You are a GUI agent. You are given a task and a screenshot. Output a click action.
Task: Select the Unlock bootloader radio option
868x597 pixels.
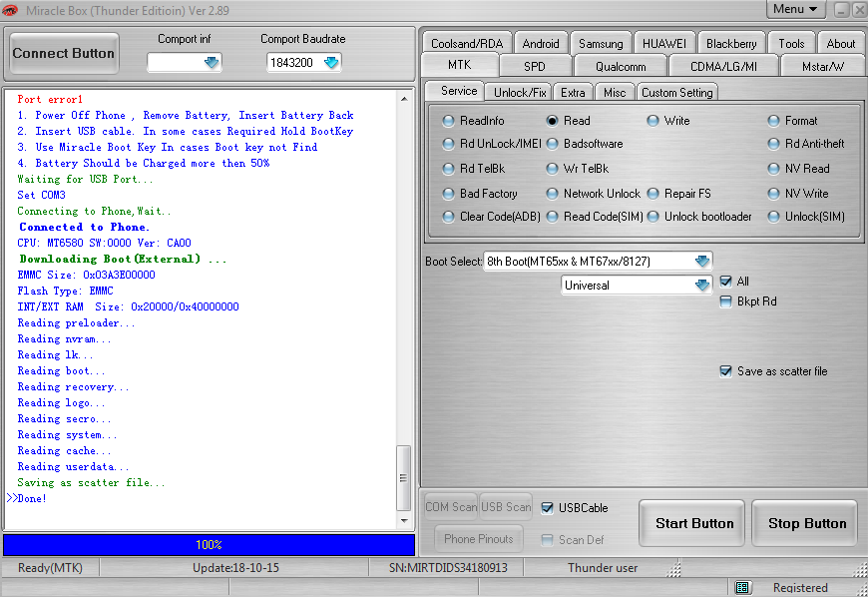(653, 217)
